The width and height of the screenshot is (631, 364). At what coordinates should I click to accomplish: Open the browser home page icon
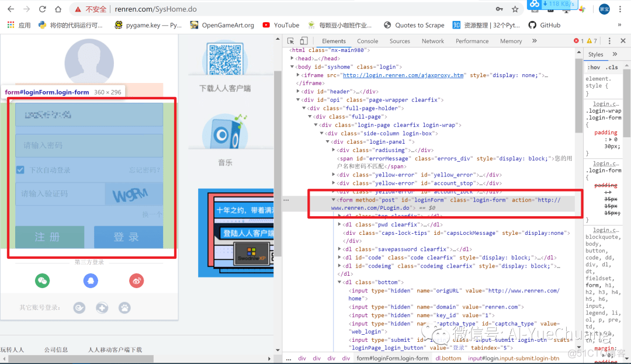pyautogui.click(x=58, y=9)
